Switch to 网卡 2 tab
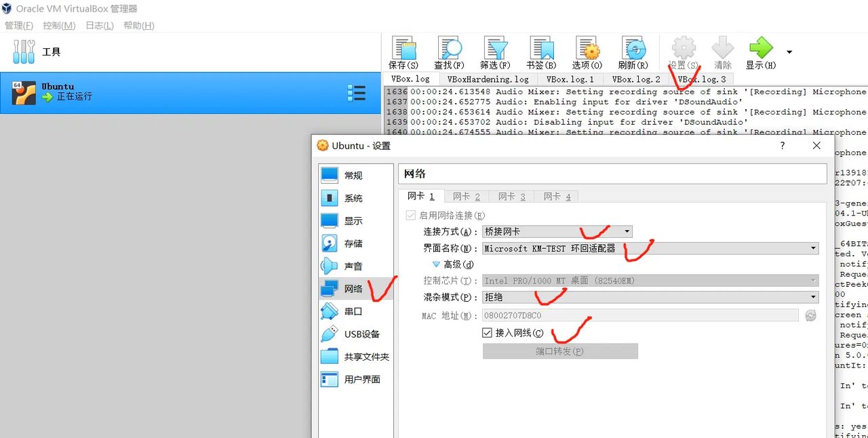 [466, 196]
